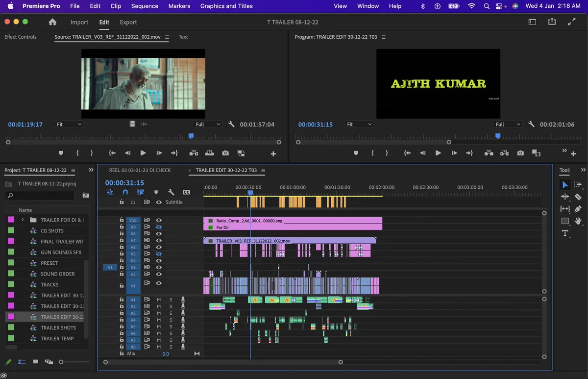Toggle linked selection in timeline

[141, 192]
